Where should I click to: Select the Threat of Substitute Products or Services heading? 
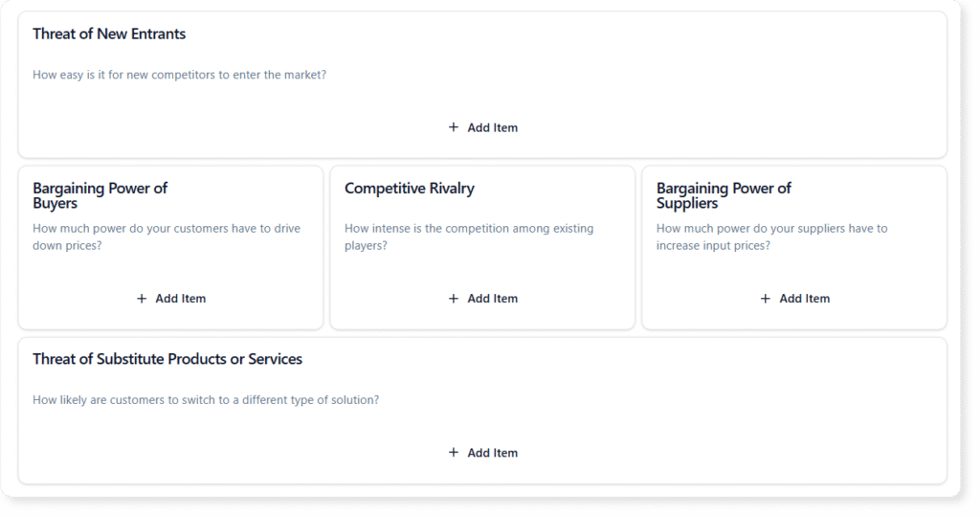pos(167,360)
